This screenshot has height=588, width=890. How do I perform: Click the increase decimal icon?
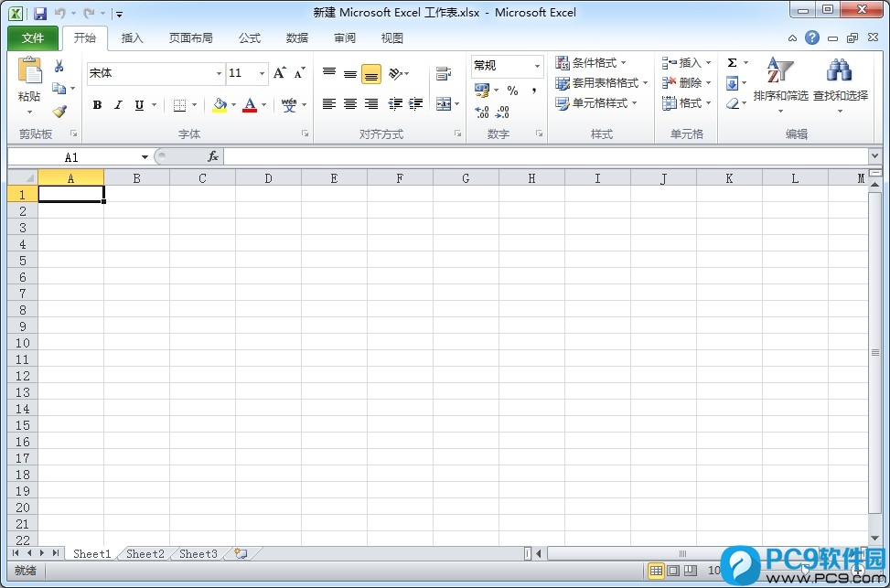[482, 112]
